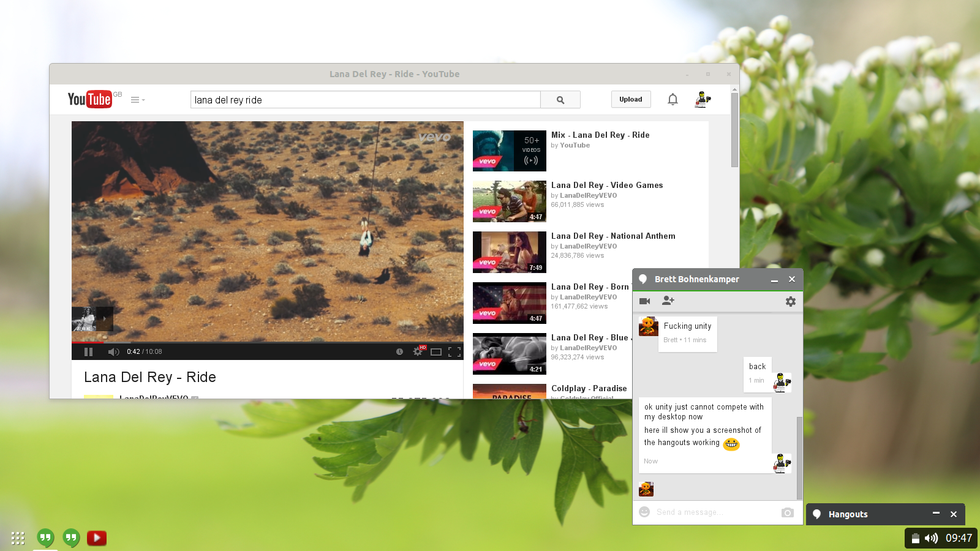
Task: Toggle theater mode on player
Action: click(x=436, y=351)
